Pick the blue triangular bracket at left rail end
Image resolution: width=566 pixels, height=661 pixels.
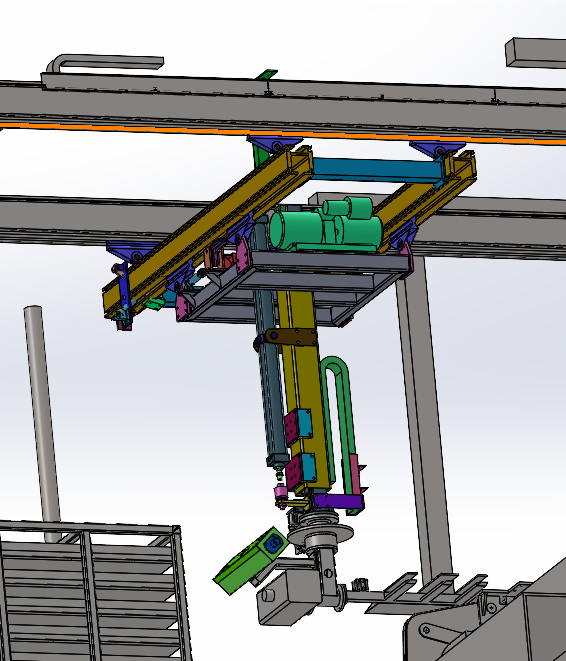(x=130, y=251)
